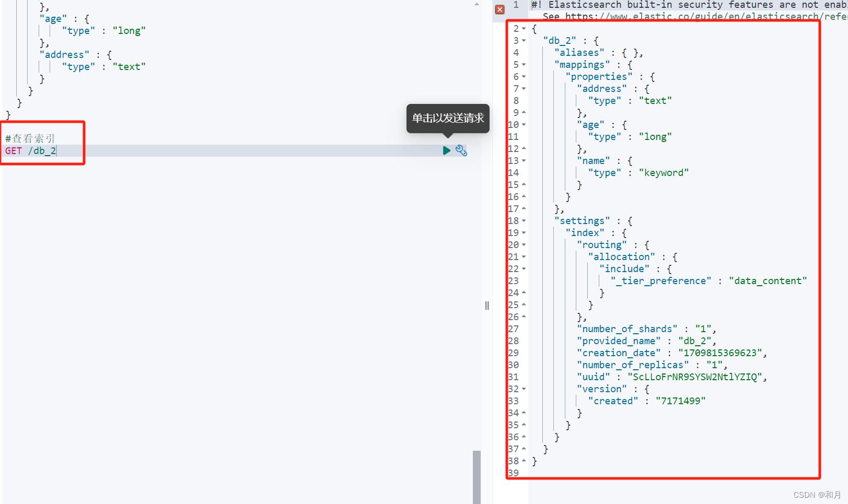Collapse the version object on line 32
This screenshot has width=848, height=504.
pos(522,389)
